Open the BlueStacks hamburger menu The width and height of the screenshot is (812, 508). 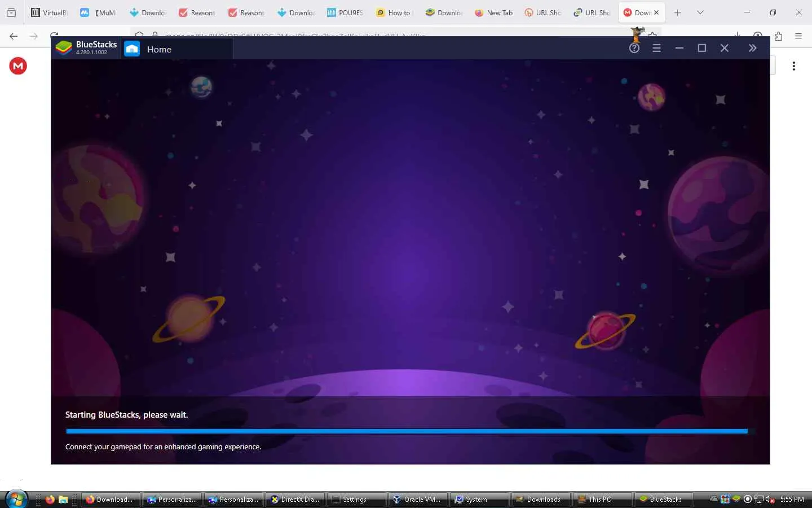(x=656, y=49)
